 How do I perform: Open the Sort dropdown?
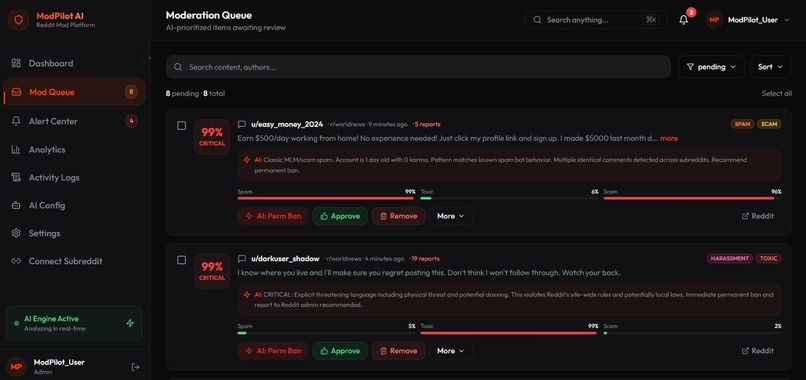point(771,67)
